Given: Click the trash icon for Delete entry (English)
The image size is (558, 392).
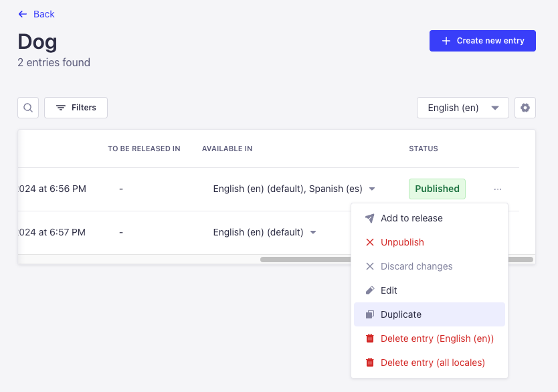Looking at the screenshot, I should (x=369, y=338).
